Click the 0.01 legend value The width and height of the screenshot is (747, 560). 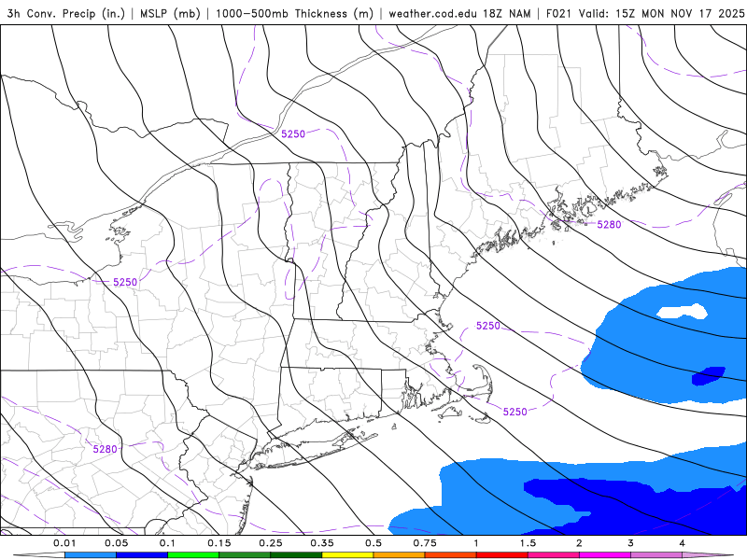[x=64, y=543]
